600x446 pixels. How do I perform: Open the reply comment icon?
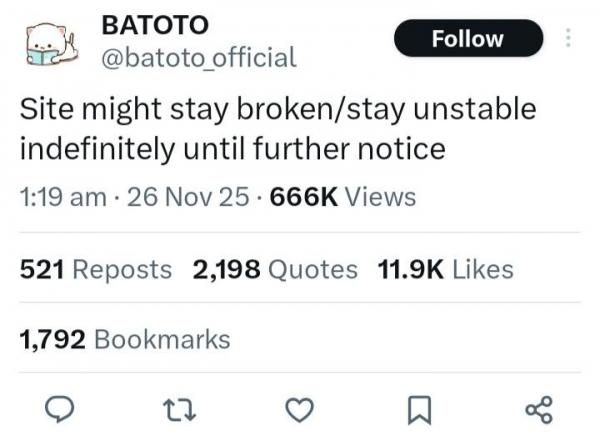60,410
